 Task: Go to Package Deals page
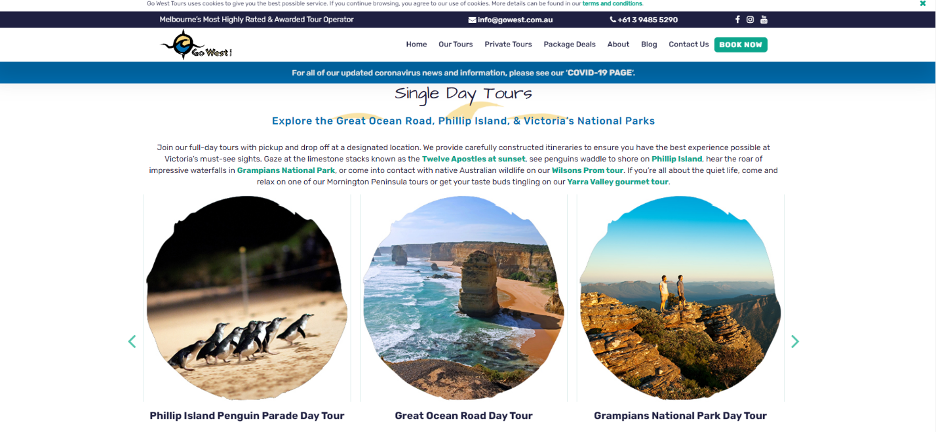point(569,44)
